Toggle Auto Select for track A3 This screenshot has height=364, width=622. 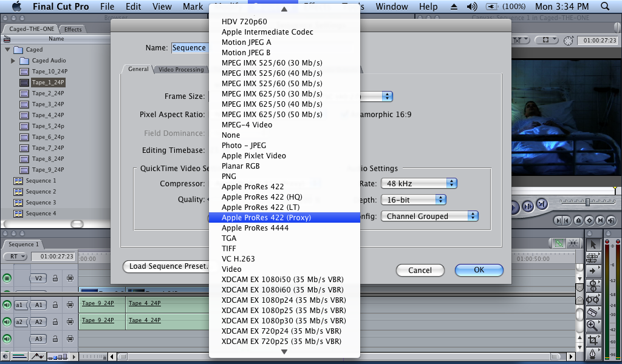coord(70,339)
